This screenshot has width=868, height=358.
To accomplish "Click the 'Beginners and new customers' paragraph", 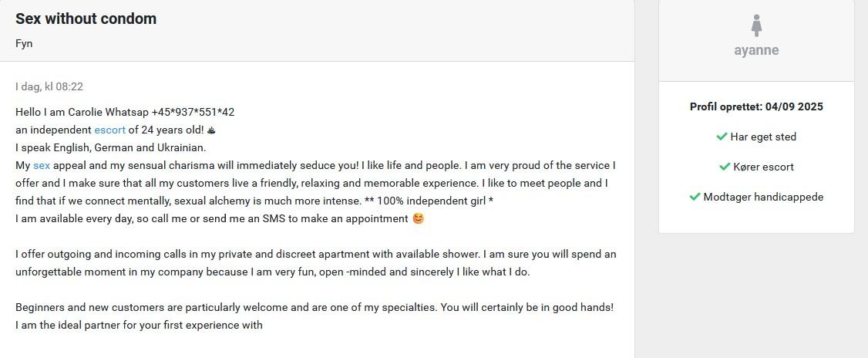I will coord(315,307).
